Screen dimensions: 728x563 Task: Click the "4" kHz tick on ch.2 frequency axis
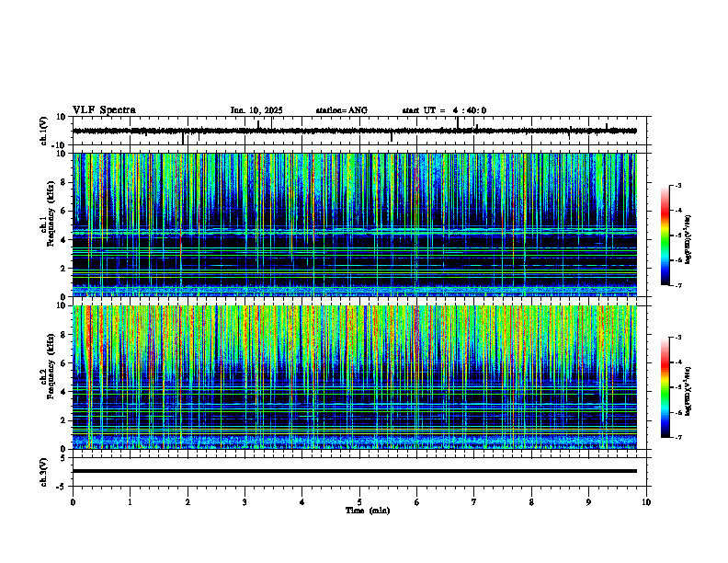click(x=64, y=392)
